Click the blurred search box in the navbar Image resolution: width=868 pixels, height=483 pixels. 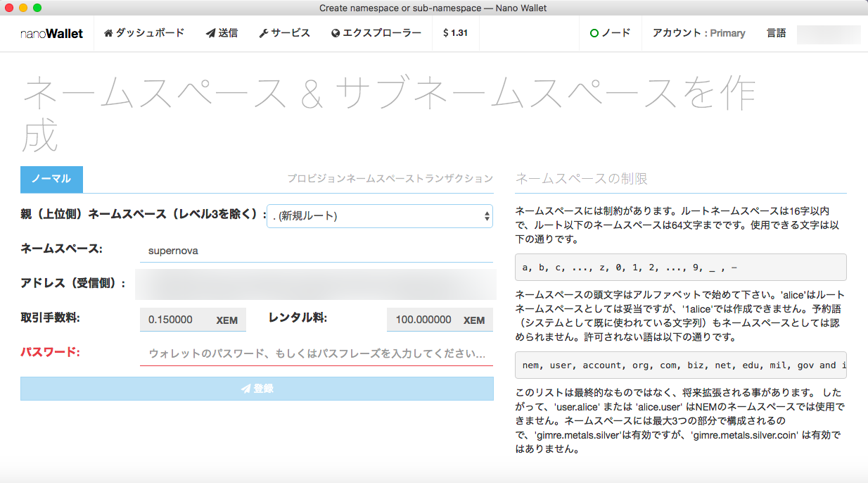coord(829,34)
